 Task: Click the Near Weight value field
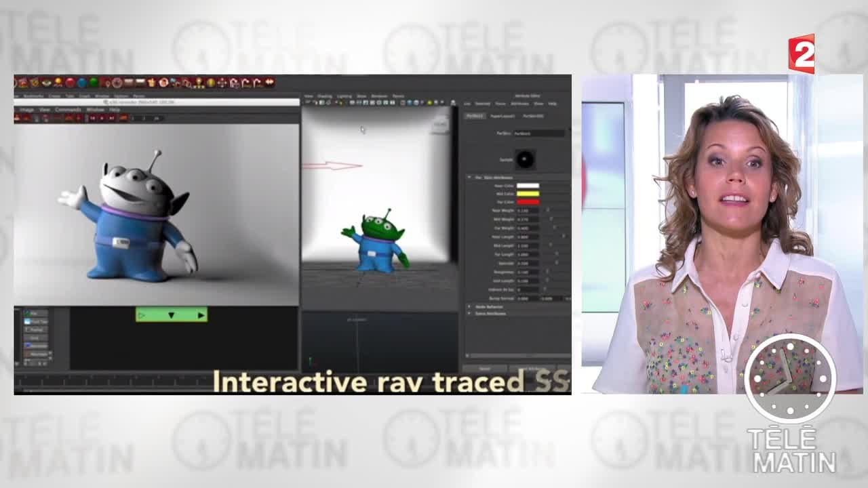(528, 211)
